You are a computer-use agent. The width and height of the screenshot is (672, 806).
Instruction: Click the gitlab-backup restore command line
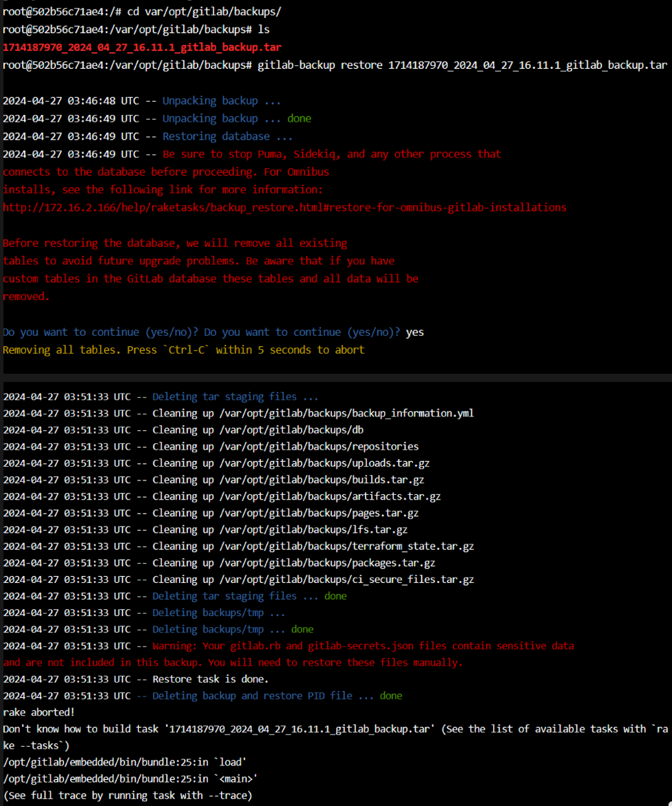(335, 65)
